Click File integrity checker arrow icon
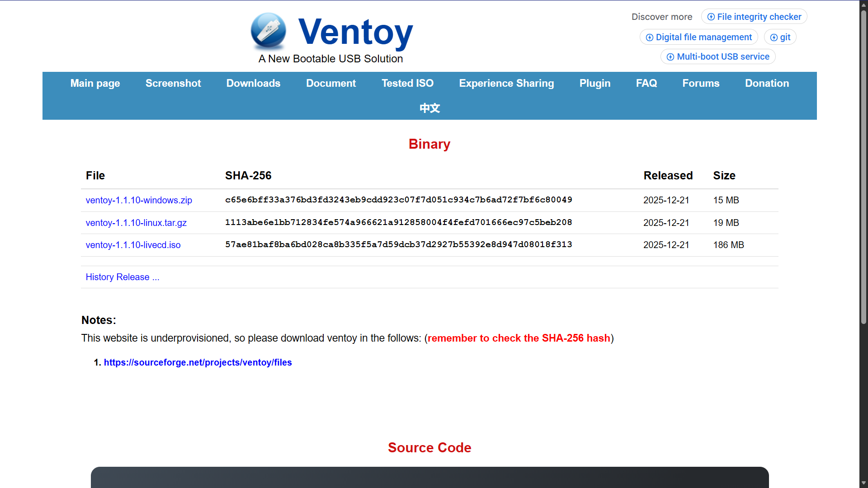868x488 pixels. [711, 17]
